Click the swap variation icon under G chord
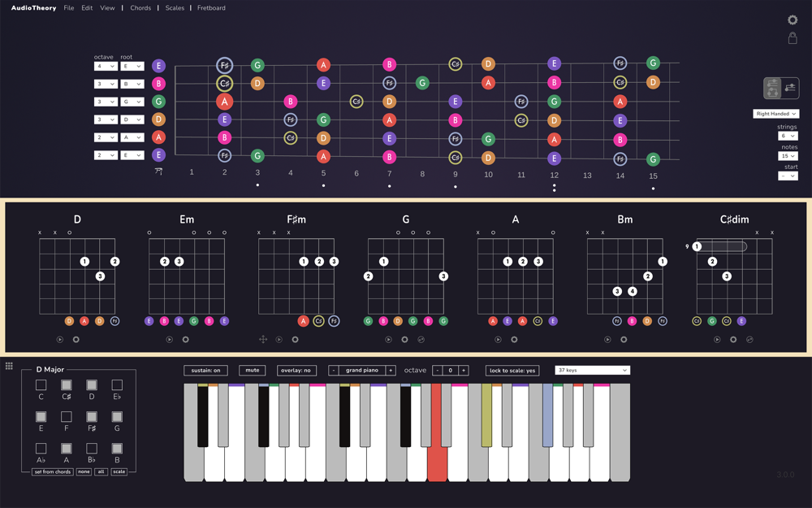812x508 pixels. [x=421, y=340]
